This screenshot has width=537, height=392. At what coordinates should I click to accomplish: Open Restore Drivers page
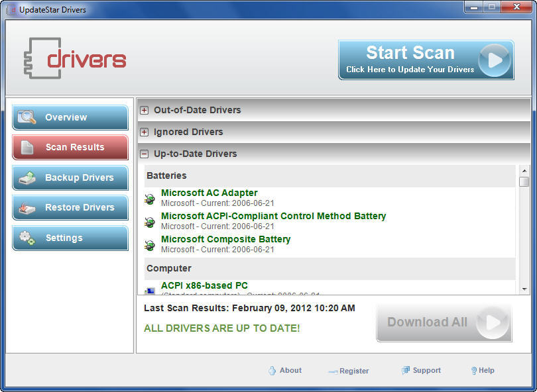(70, 207)
